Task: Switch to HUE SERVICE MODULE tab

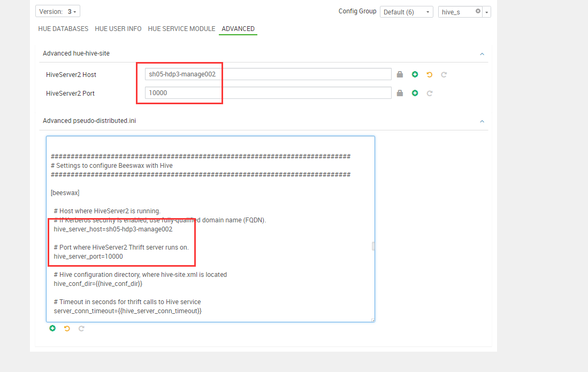Action: [181, 29]
